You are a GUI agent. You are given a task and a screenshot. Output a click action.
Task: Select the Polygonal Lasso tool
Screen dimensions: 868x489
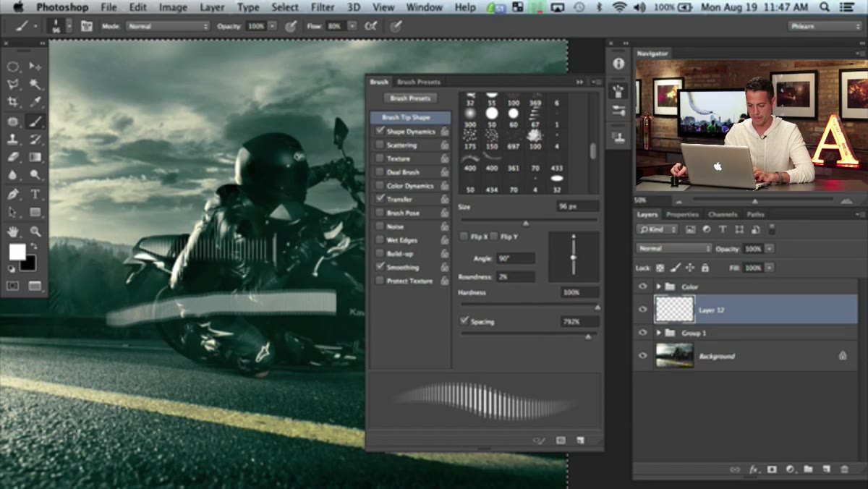click(13, 84)
